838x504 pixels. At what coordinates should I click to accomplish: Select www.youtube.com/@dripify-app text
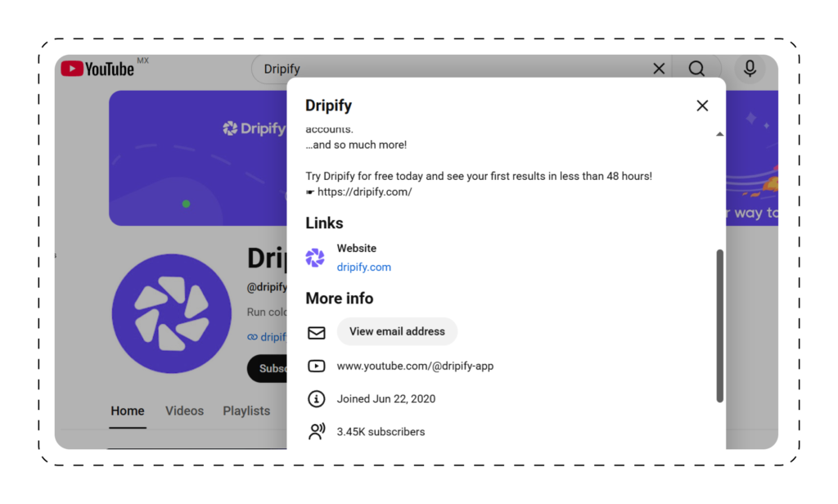click(415, 366)
